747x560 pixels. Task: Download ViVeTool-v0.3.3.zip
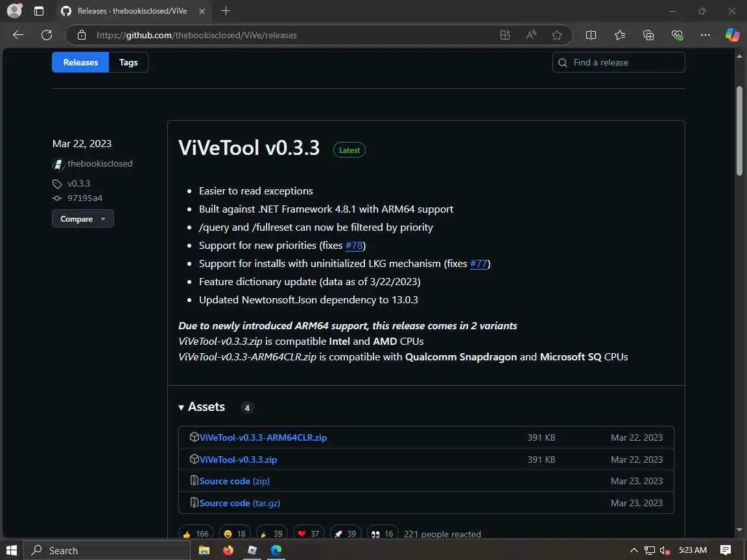pyautogui.click(x=238, y=460)
